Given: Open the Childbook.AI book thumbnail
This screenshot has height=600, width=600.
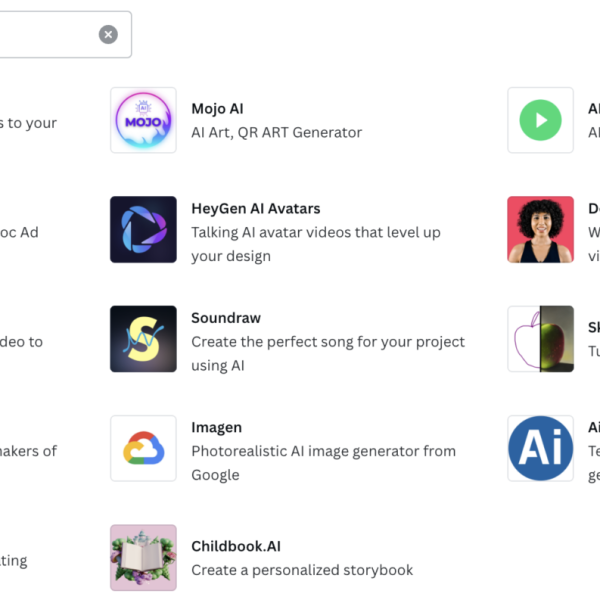Looking at the screenshot, I should pos(143,558).
